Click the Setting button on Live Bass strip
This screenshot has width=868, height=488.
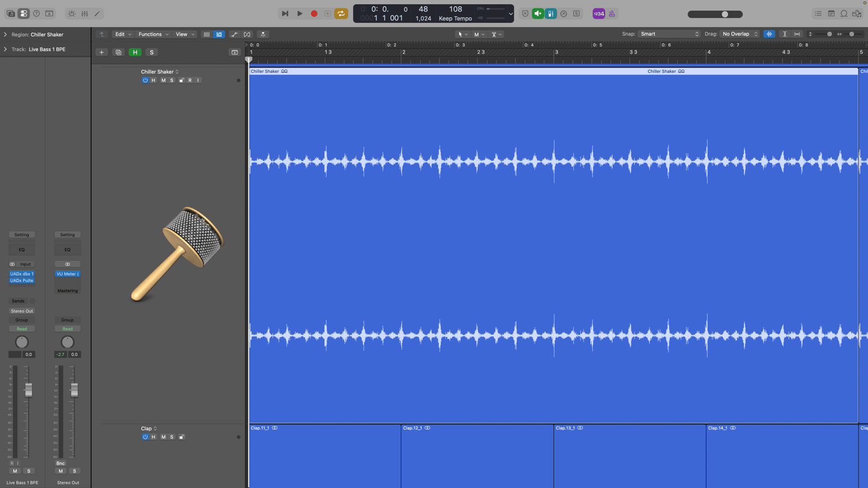pos(22,234)
